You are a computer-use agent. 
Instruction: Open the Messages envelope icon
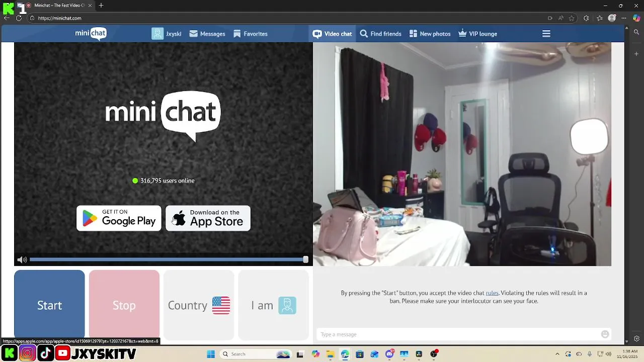tap(193, 34)
